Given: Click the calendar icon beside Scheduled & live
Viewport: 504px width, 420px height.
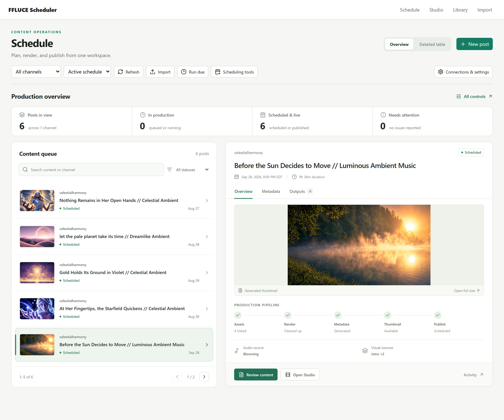Looking at the screenshot, I should [263, 115].
